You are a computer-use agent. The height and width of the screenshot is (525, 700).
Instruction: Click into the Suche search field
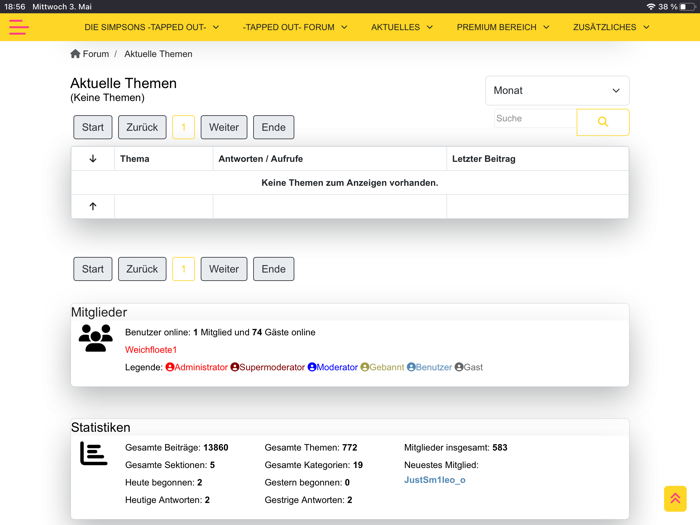click(535, 119)
